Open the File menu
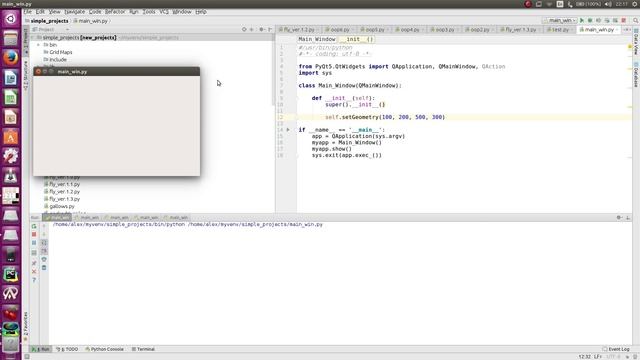Viewport: 640px width, 360px height. point(27,12)
